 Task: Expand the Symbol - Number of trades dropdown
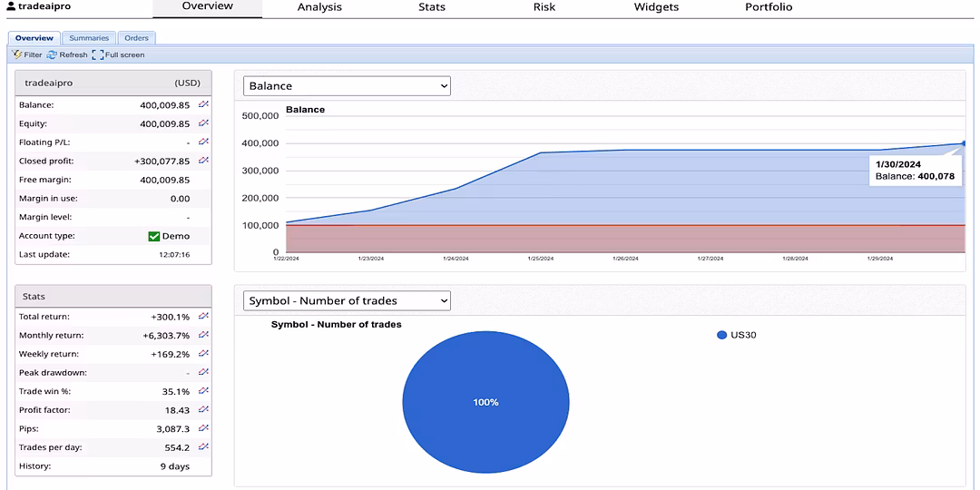(347, 300)
